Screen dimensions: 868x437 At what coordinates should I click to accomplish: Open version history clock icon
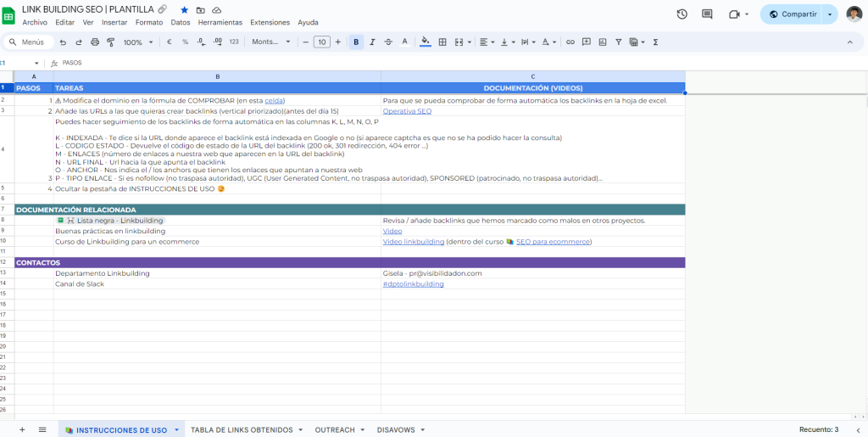click(682, 14)
